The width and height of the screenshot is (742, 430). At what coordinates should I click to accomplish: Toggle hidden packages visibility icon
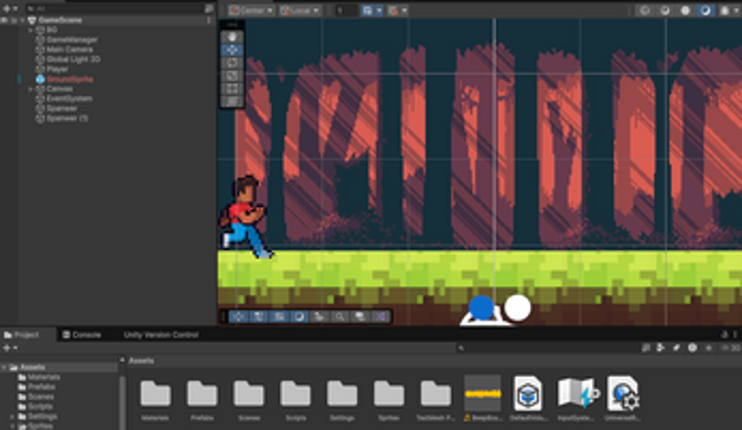click(730, 348)
